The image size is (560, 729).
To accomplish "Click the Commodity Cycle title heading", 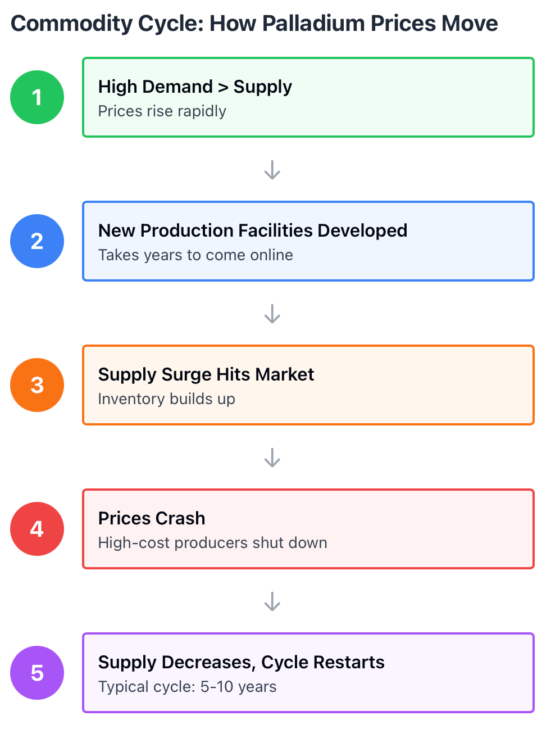I will pos(254,24).
